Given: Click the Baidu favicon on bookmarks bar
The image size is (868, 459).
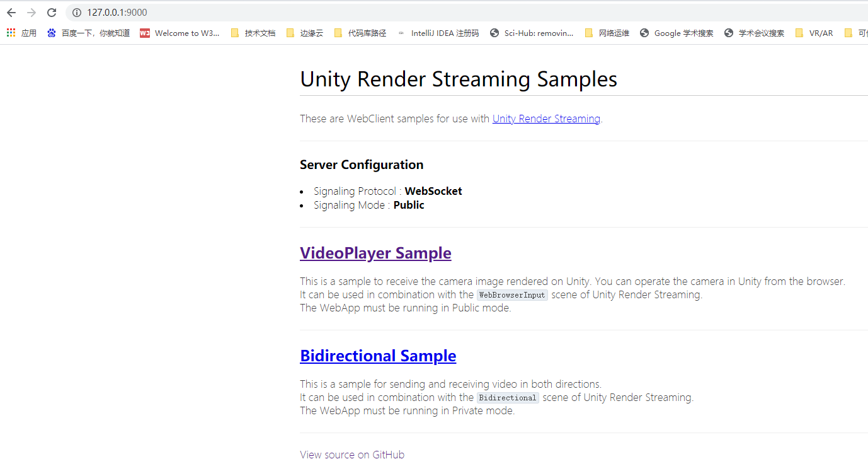Looking at the screenshot, I should (x=51, y=33).
